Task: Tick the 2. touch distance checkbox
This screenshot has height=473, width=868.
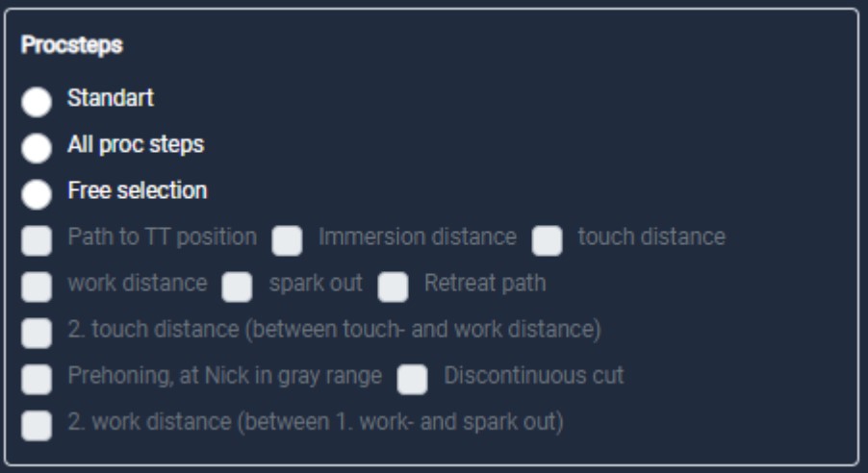Action: tap(37, 333)
